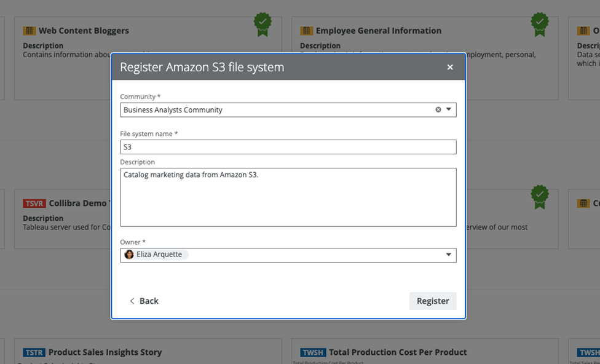Viewport: 600px width, 364px height.
Task: Clear the selected Business Analysts Community value
Action: [438, 109]
